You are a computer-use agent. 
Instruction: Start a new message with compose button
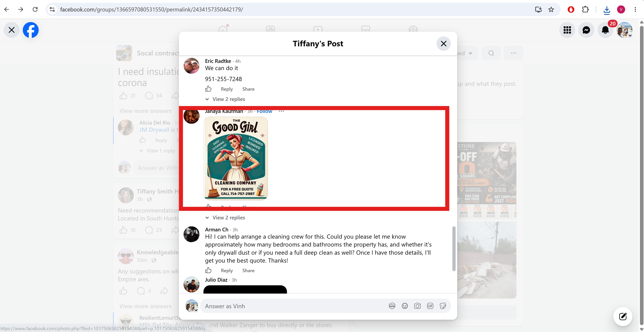[x=623, y=316]
